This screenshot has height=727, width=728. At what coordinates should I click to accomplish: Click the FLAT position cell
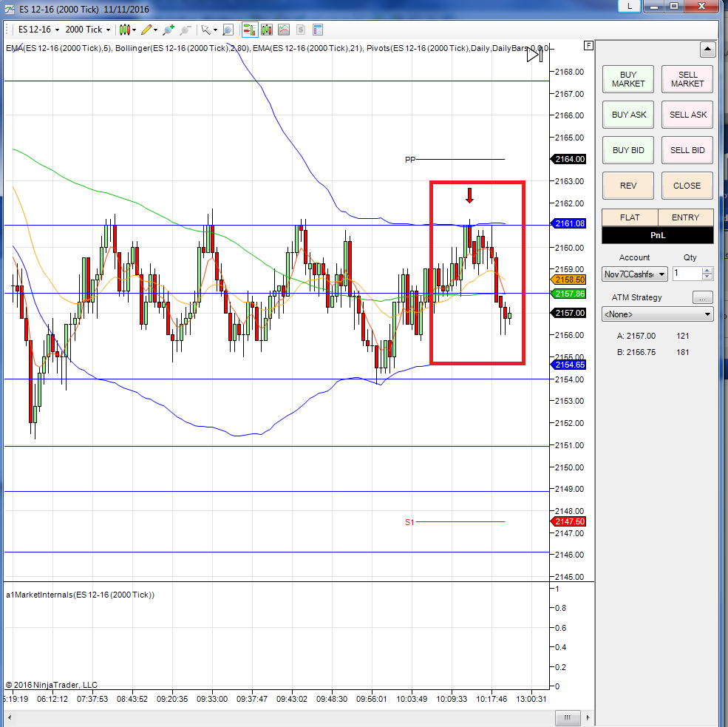[630, 217]
